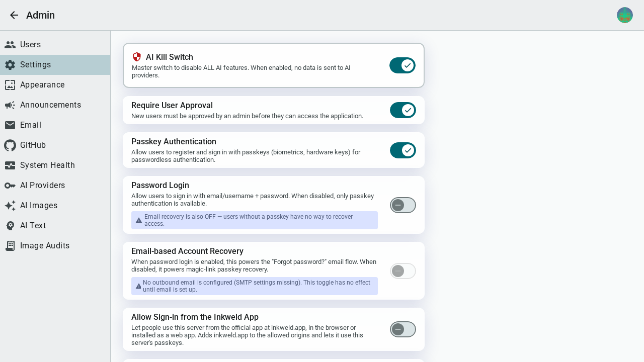This screenshot has height=362, width=644.
Task: Click the AI Providers key icon
Action: coord(10,186)
